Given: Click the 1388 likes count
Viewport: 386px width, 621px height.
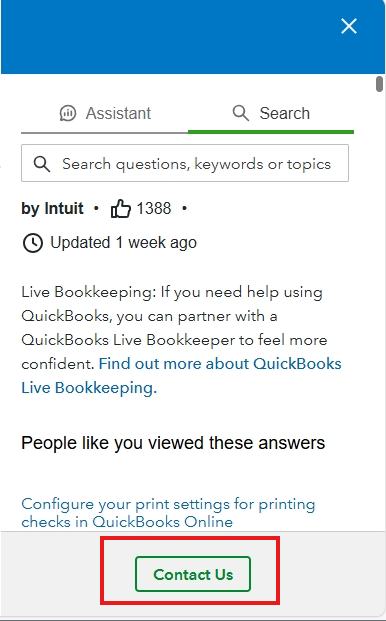Looking at the screenshot, I should click(154, 208).
